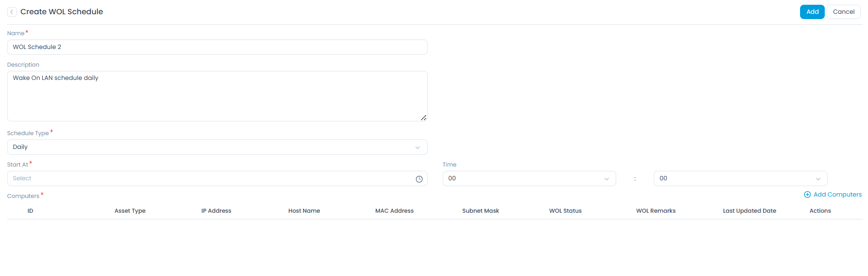Open the clock picker in Start At field
Screen dimensions: 868x276
[420, 178]
